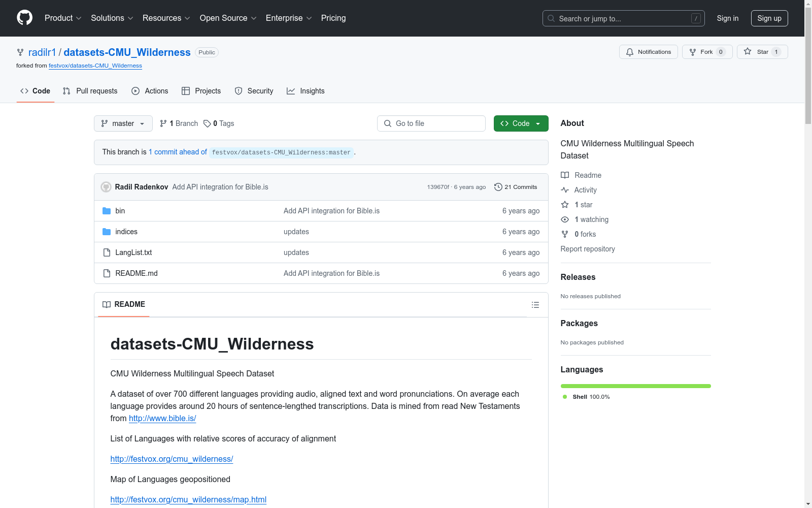The width and height of the screenshot is (812, 508).
Task: Click the 1 commit ahead of link
Action: pyautogui.click(x=178, y=152)
